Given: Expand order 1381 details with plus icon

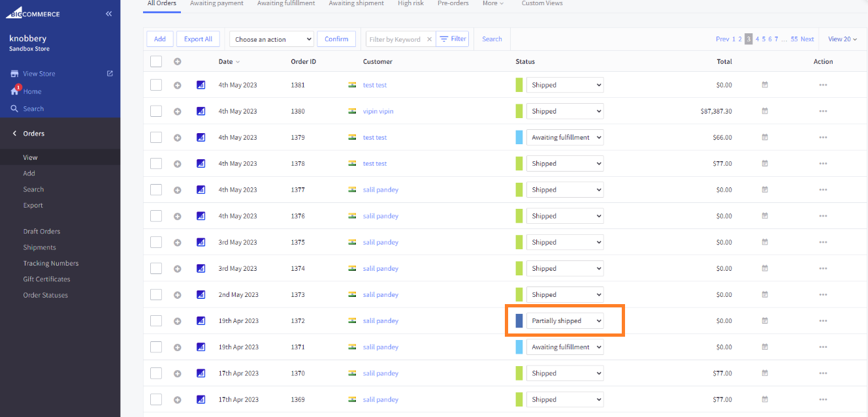Looking at the screenshot, I should click(177, 85).
